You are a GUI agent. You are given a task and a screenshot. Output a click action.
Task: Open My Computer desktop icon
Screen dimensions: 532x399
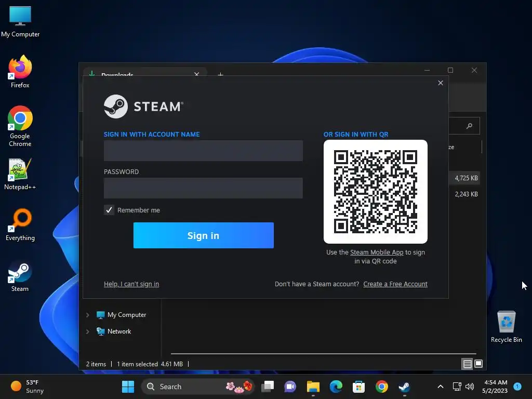[x=20, y=22]
